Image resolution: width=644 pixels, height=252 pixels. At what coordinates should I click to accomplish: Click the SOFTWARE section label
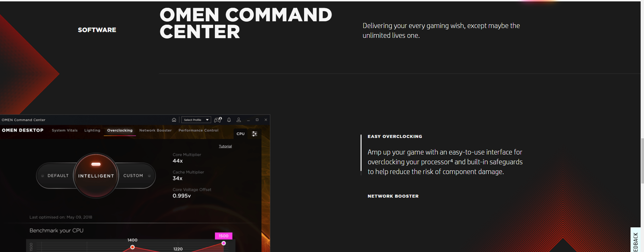tap(97, 30)
